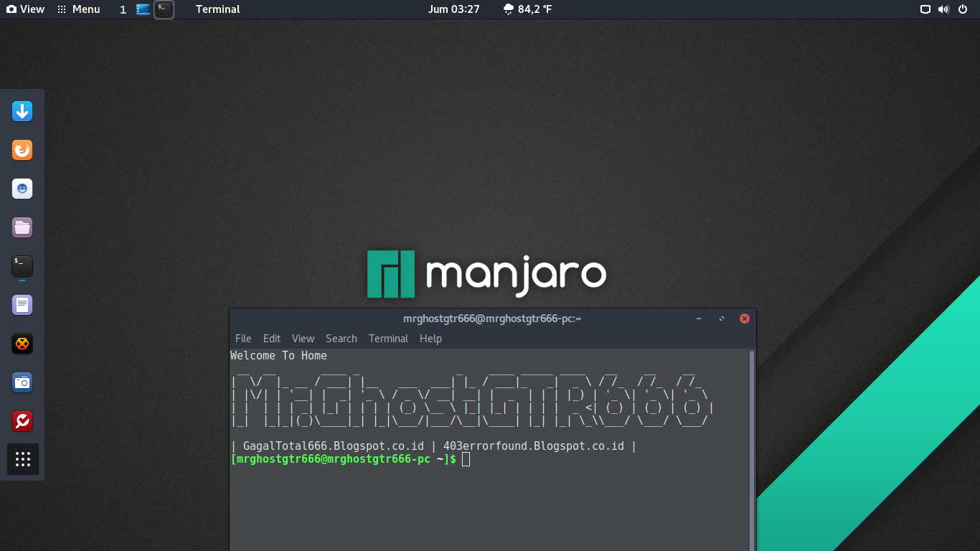Open the volume control in the system tray

(943, 9)
